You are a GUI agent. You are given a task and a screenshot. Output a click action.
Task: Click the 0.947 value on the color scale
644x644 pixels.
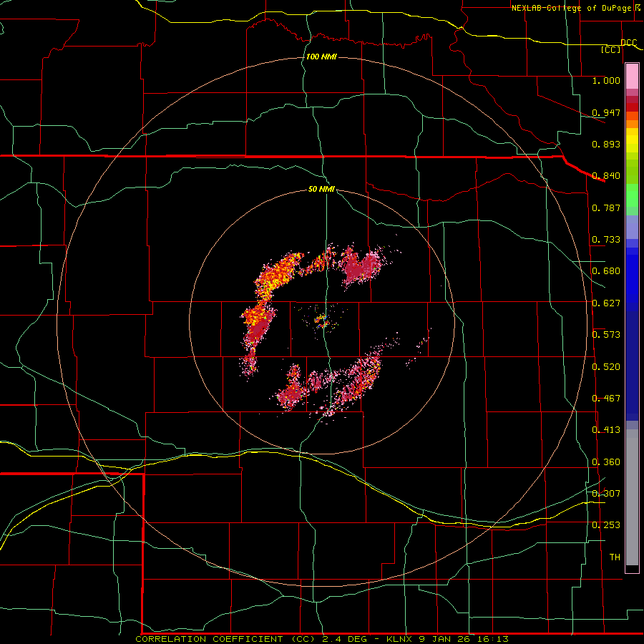click(x=606, y=112)
